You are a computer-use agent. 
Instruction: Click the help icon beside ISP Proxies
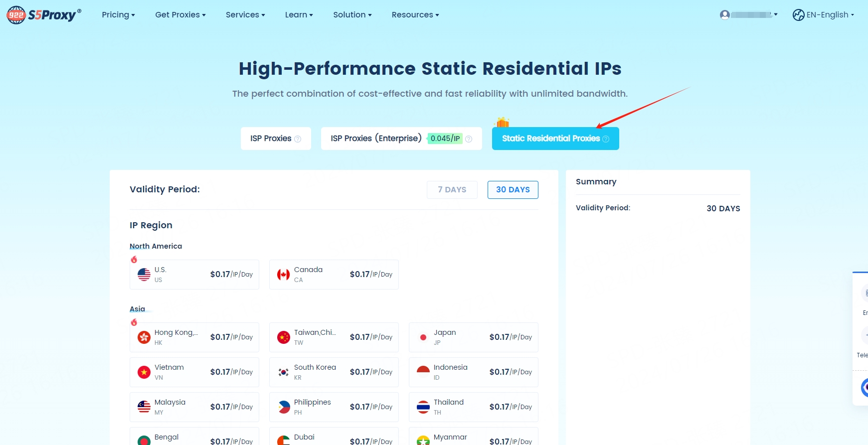[298, 139]
